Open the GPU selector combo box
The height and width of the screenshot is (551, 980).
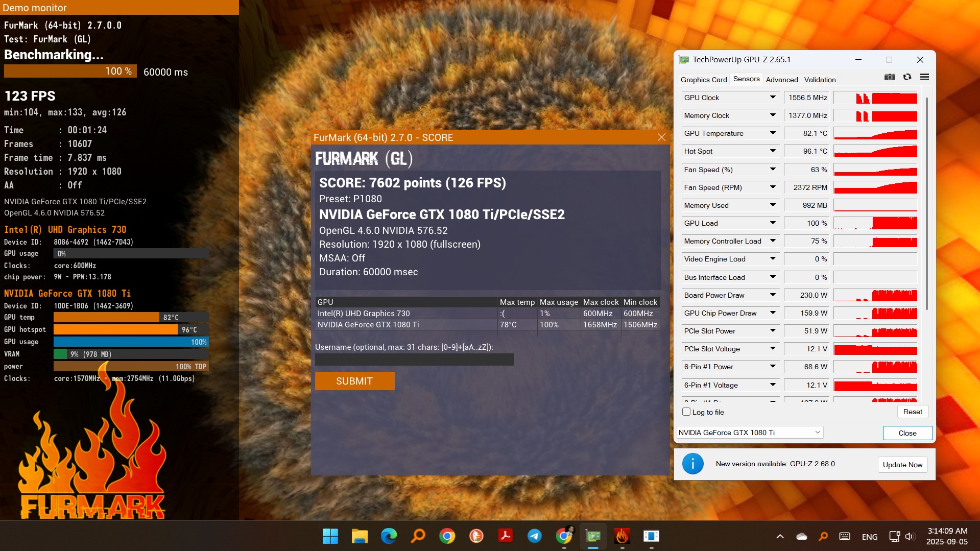click(750, 433)
